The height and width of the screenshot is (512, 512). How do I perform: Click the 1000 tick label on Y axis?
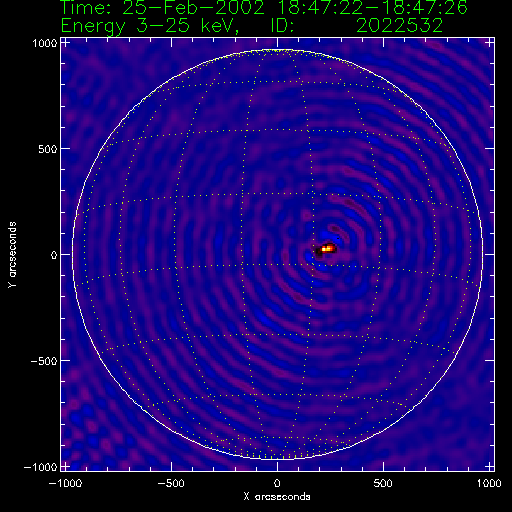pyautogui.click(x=45, y=43)
